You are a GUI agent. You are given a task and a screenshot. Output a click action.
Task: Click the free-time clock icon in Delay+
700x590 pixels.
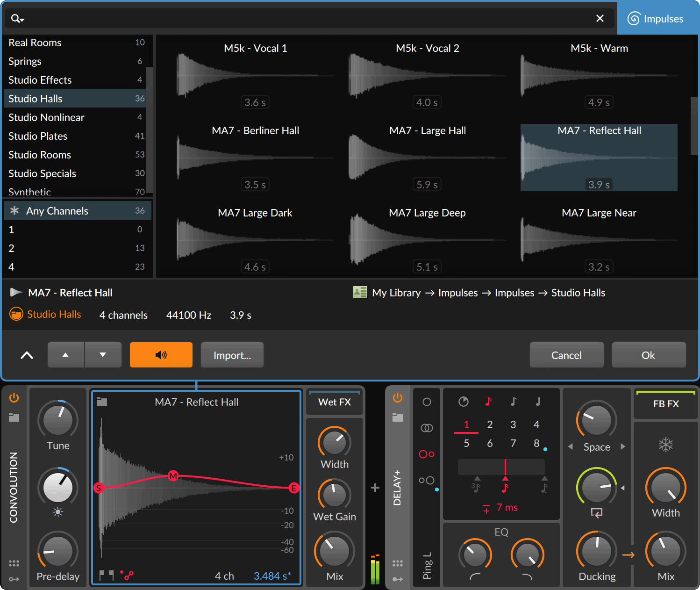click(463, 401)
